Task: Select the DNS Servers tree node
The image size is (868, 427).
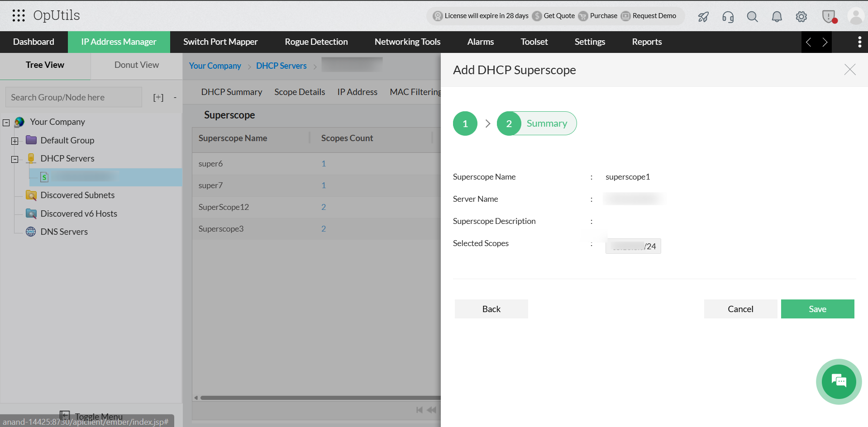Action: (64, 231)
